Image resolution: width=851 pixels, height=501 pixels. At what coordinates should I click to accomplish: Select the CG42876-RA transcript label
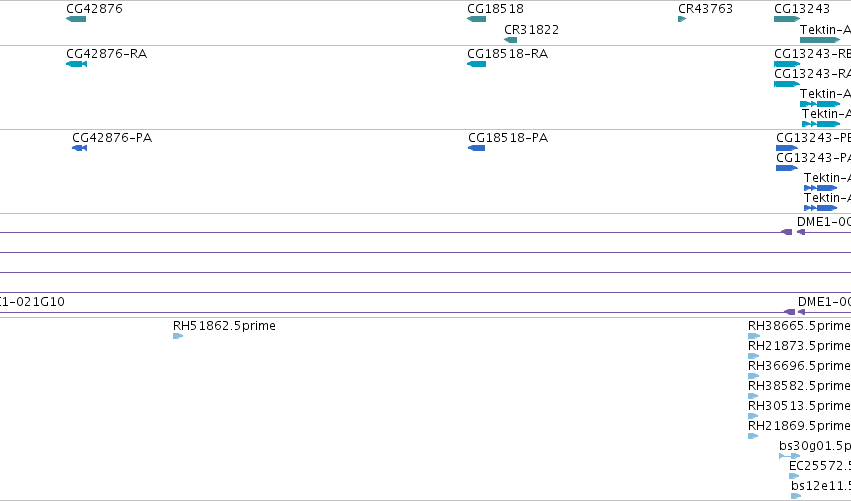pyautogui.click(x=106, y=54)
